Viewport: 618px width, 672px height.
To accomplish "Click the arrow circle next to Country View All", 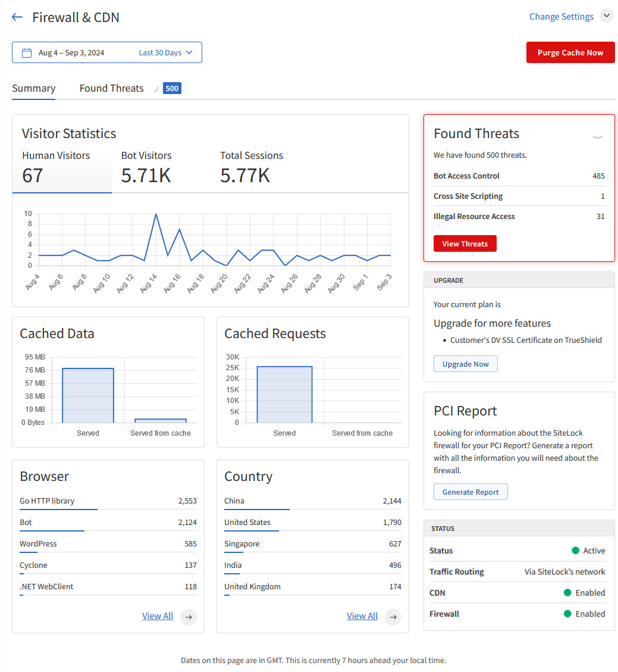I will pos(393,617).
